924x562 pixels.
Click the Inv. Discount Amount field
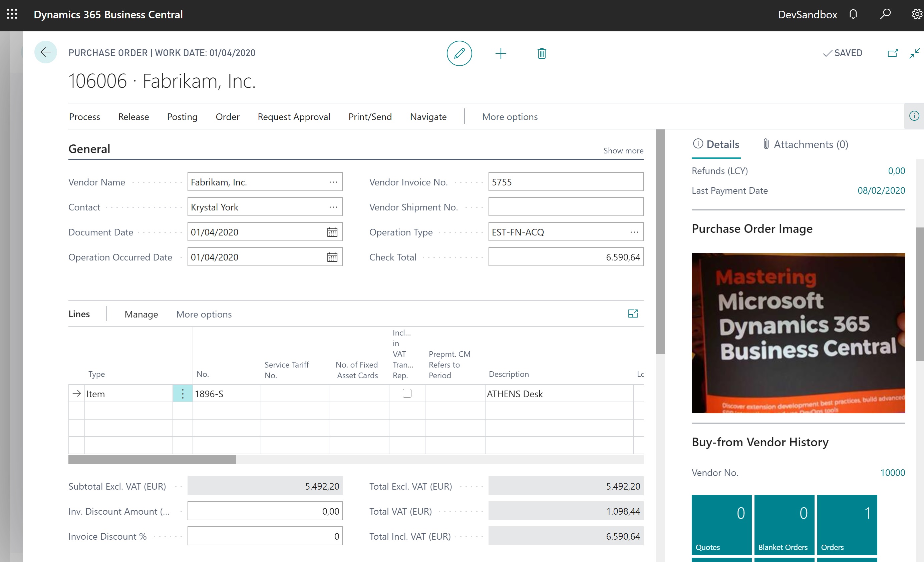click(265, 511)
